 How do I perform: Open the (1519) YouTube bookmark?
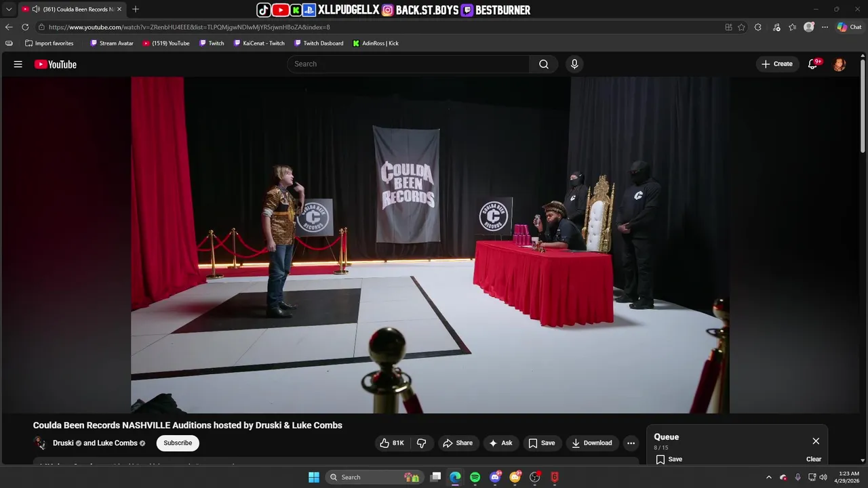click(166, 43)
